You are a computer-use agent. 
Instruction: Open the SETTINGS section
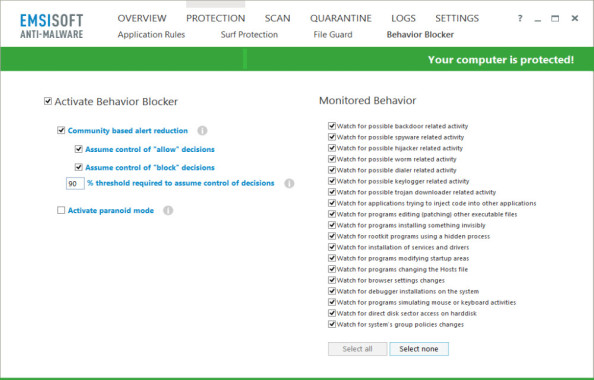(457, 18)
